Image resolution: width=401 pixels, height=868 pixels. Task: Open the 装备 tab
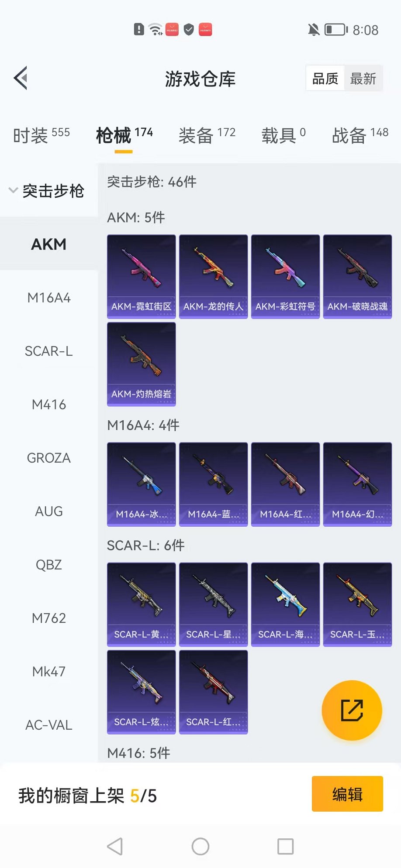[x=207, y=135]
